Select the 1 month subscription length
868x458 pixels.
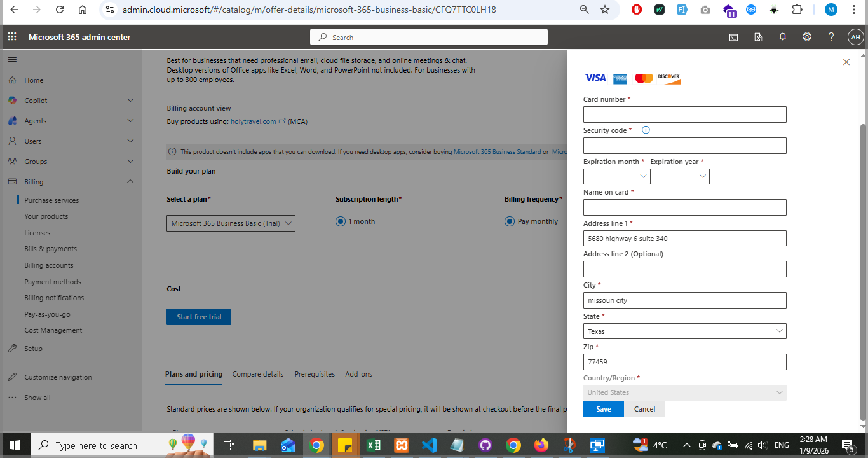[341, 221]
